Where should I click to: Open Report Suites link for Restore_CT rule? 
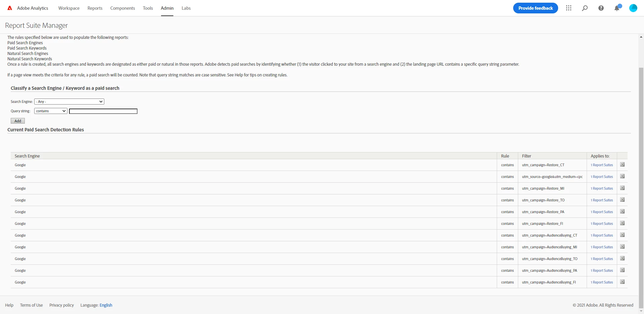(x=602, y=165)
